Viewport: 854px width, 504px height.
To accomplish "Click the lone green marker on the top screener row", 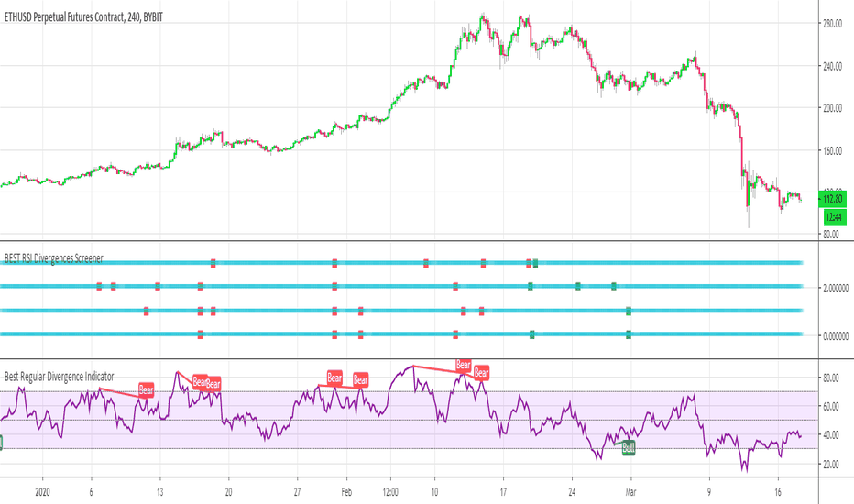I will [x=535, y=264].
